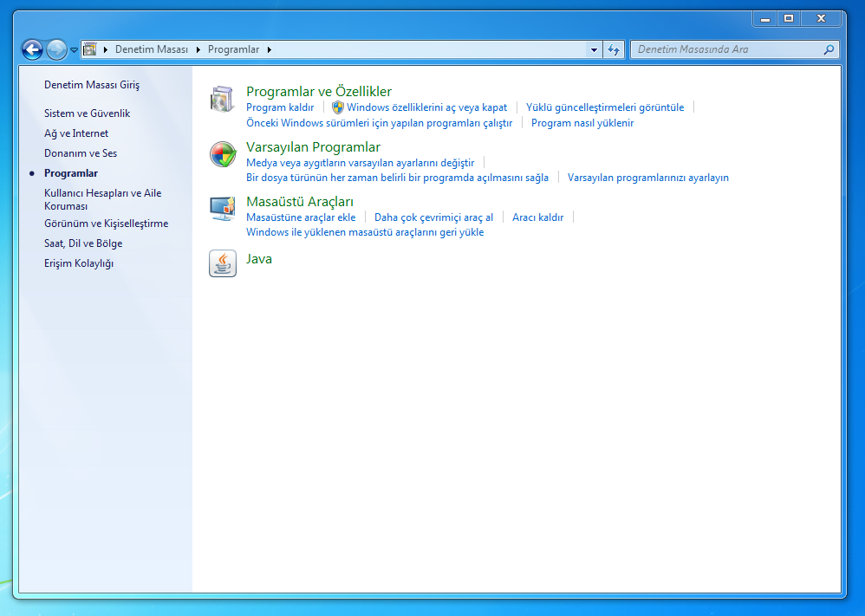
Task: Open the Masaüstü Araçları heading
Action: coord(300,202)
